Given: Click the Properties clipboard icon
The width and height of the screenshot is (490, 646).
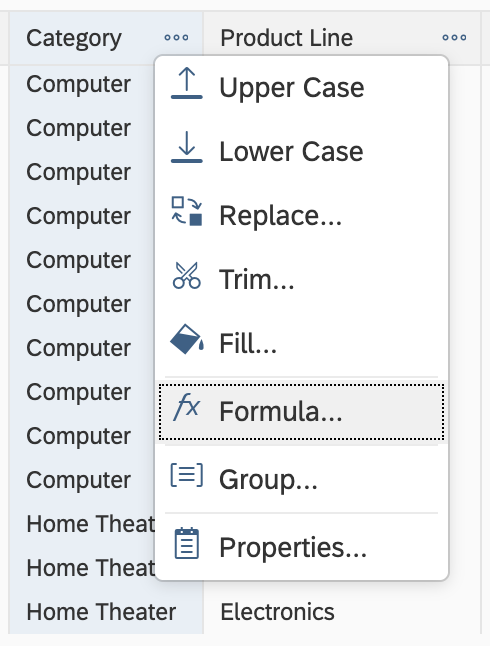Looking at the screenshot, I should pyautogui.click(x=187, y=543).
